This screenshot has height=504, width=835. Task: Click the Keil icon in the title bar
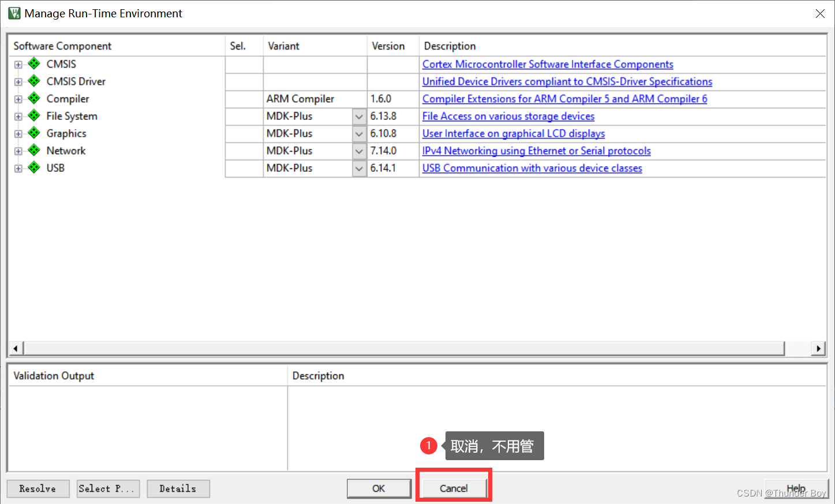point(14,13)
